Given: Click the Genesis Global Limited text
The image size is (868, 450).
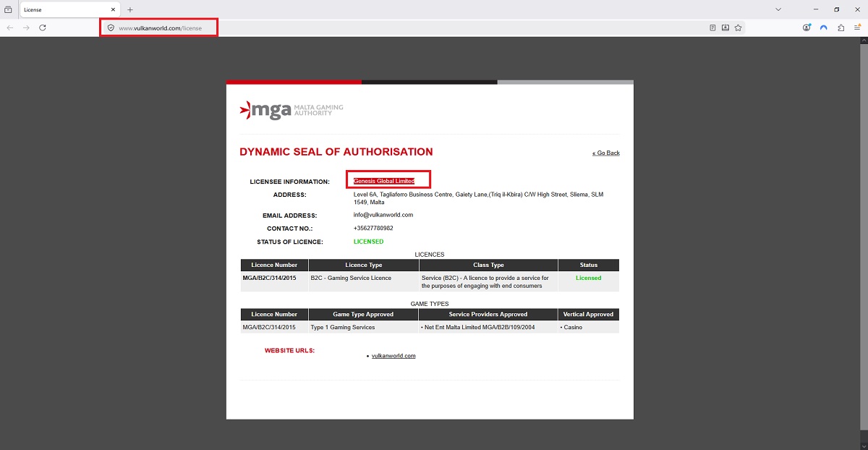Looking at the screenshot, I should point(384,181).
